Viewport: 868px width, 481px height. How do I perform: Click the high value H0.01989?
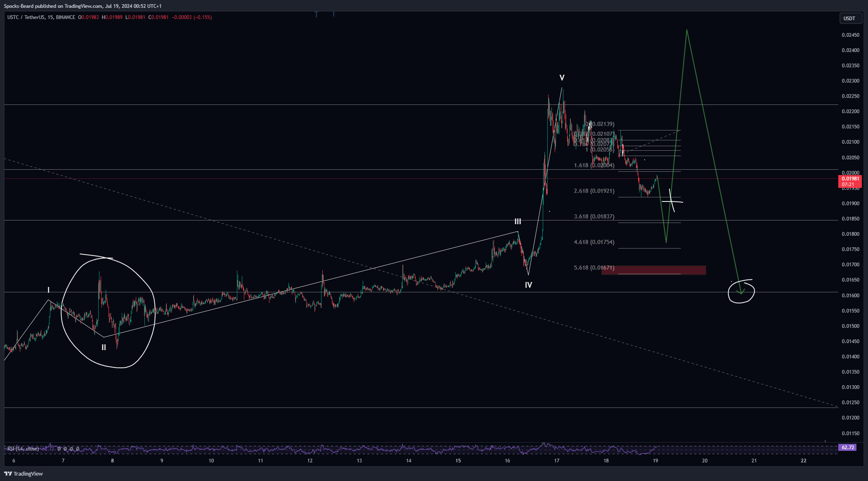112,17
